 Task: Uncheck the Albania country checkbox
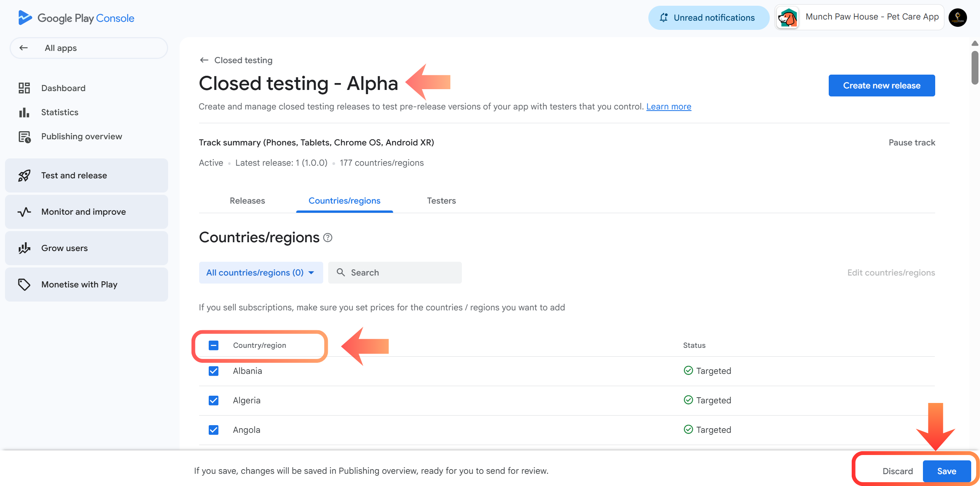(213, 370)
